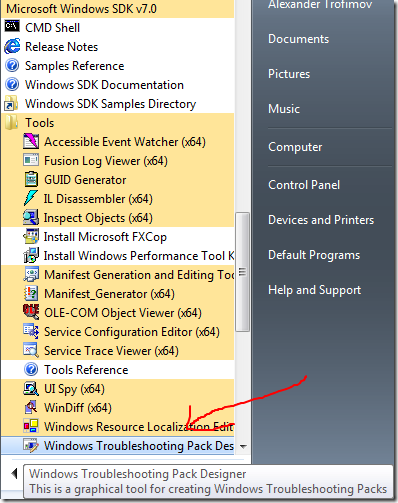Click the Windows Resource Localization Editor icon
Viewport: 398px width, 503px height.
[x=31, y=426]
